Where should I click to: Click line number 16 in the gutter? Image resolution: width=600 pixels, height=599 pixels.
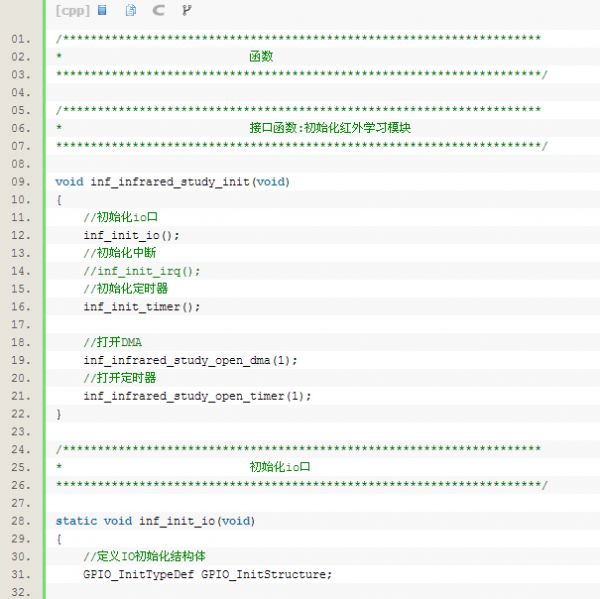tap(20, 307)
